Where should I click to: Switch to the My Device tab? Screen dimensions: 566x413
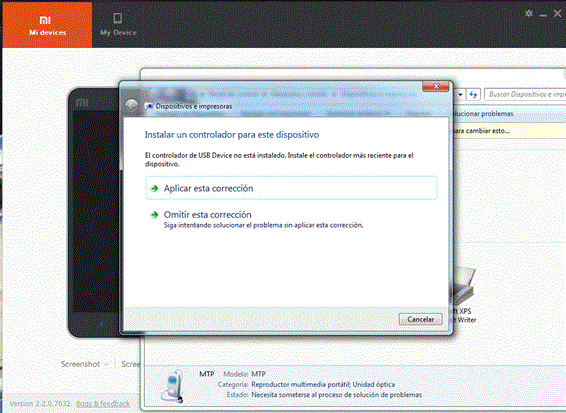[118, 25]
